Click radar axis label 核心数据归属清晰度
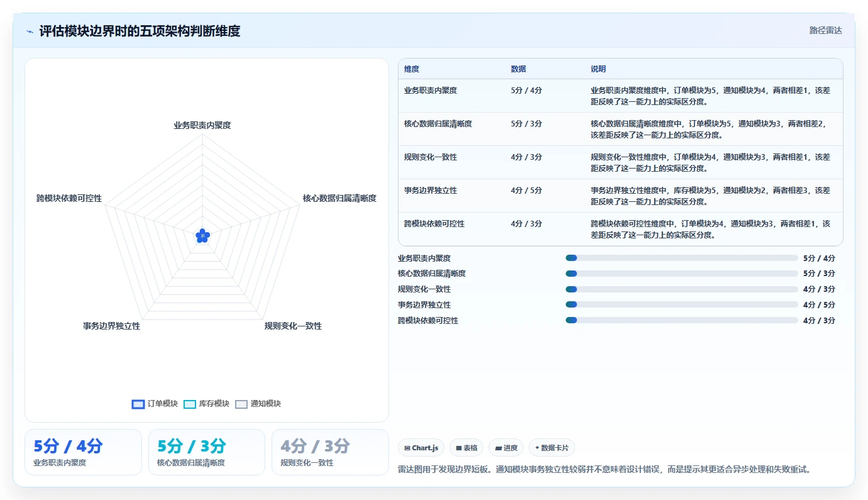Viewport: 868px width, 500px height. [339, 198]
